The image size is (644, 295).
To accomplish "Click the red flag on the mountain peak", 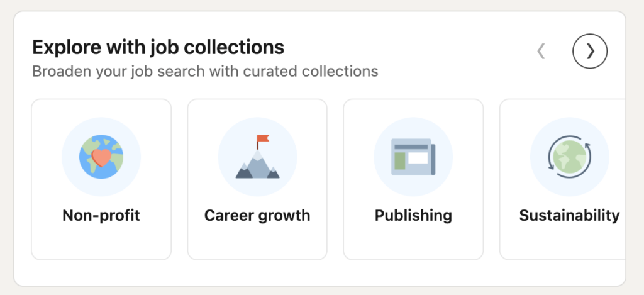I will tap(261, 139).
